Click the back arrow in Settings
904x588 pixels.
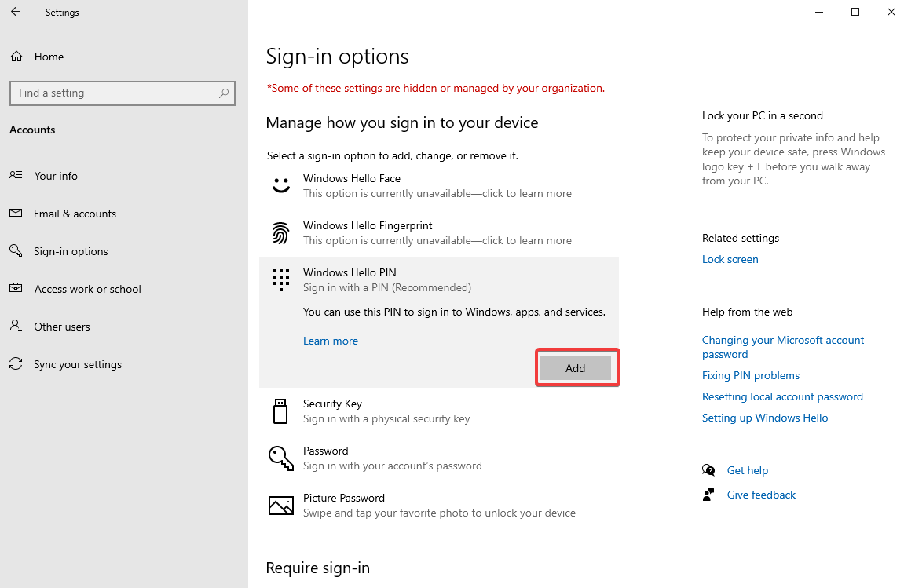[16, 12]
